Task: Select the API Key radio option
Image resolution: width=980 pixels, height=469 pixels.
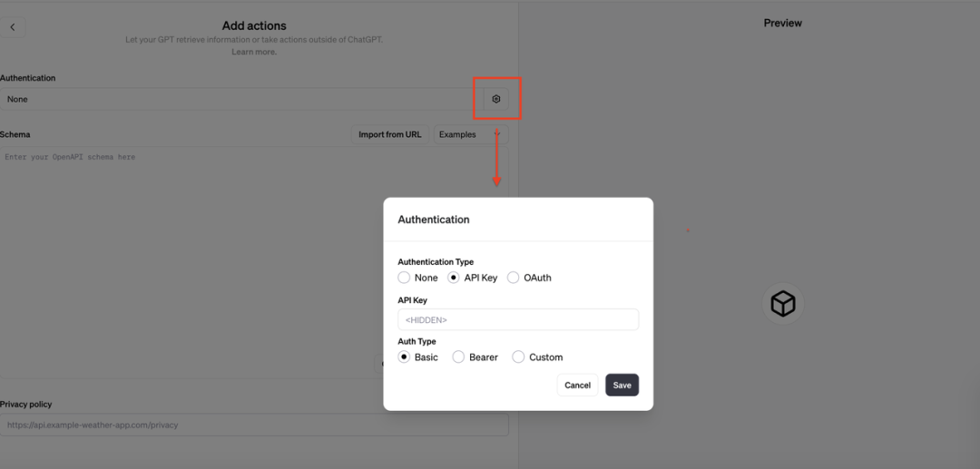Action: [454, 278]
